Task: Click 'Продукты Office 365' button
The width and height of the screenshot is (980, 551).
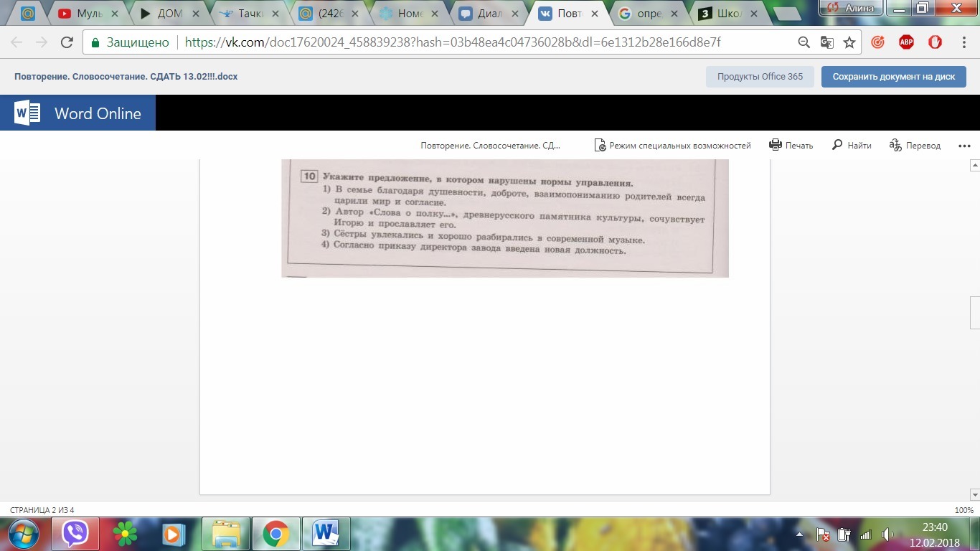Action: 760,76
